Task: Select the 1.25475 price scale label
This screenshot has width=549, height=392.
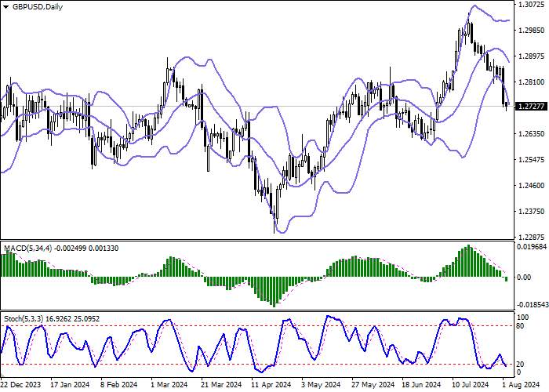Action: click(x=532, y=160)
